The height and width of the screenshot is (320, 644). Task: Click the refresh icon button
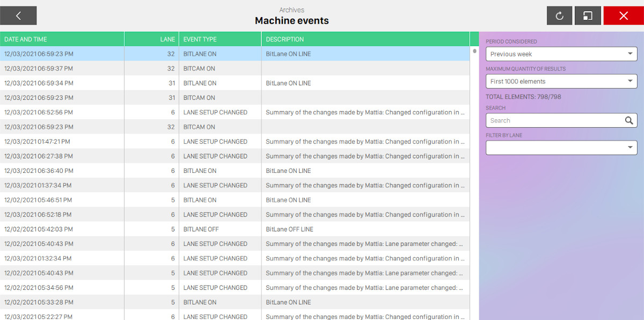tap(559, 16)
